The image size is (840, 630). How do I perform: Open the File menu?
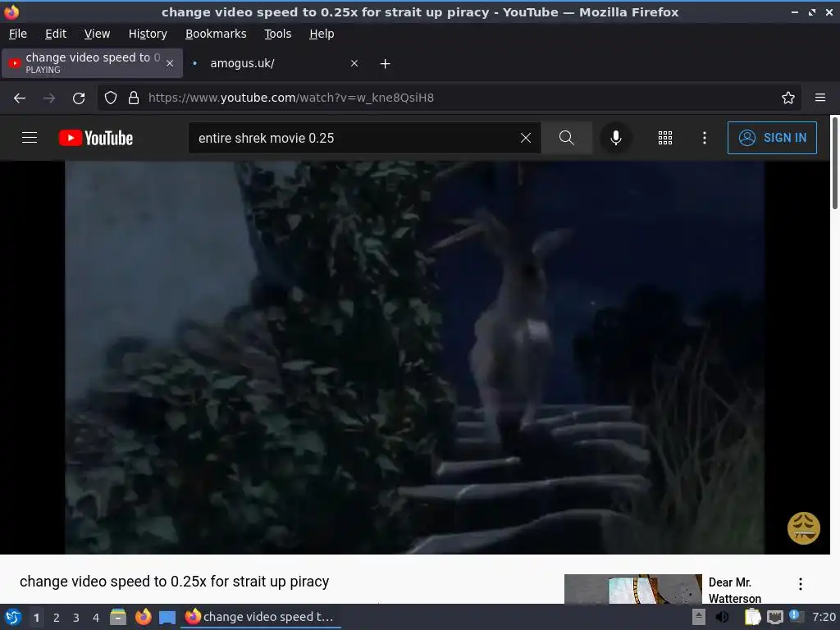point(18,34)
